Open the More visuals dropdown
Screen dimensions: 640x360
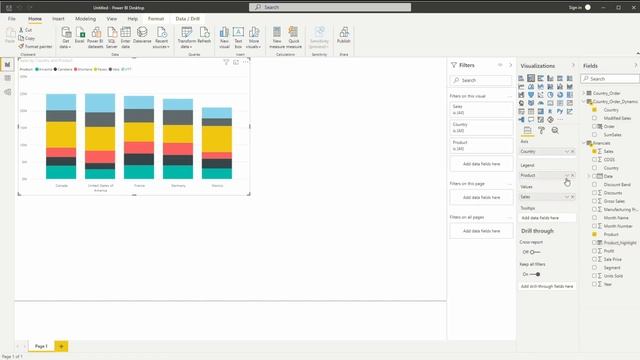(x=253, y=38)
